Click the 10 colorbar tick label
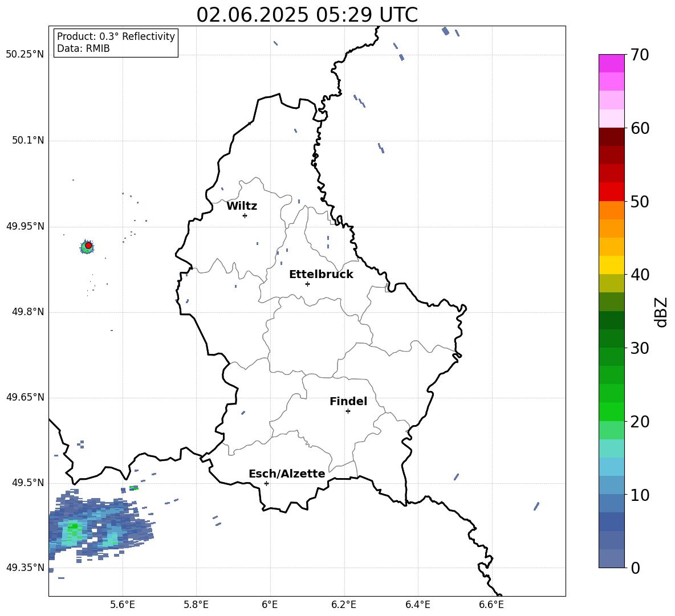675x616 pixels. pyautogui.click(x=640, y=495)
